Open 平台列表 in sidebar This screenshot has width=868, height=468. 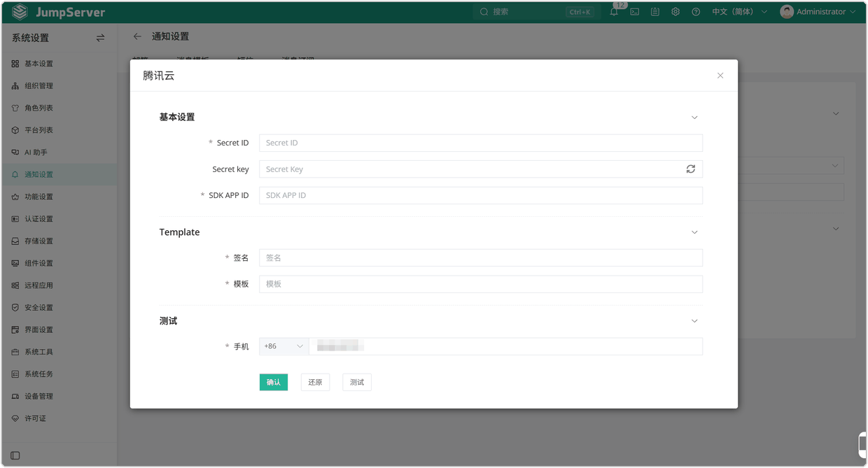click(59, 130)
